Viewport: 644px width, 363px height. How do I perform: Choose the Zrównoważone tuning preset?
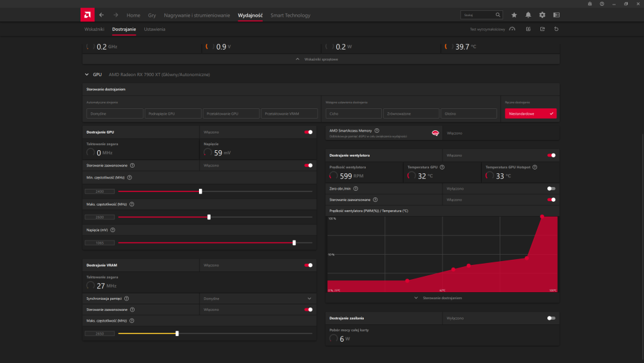(412, 113)
